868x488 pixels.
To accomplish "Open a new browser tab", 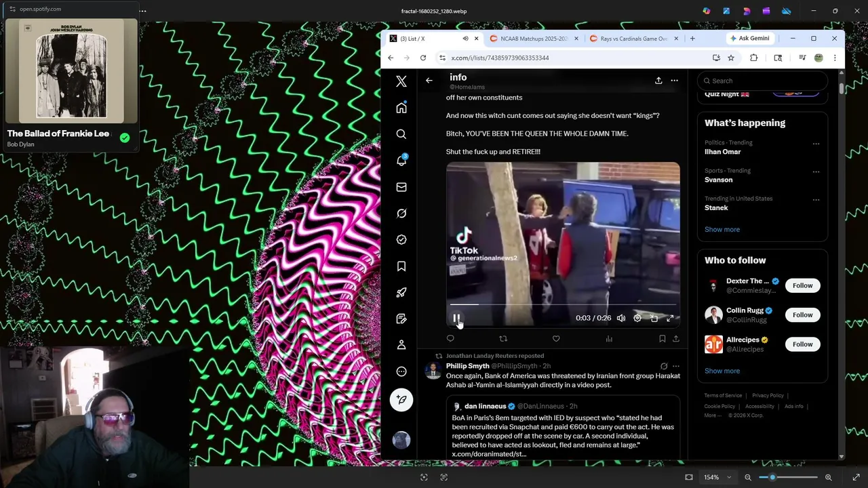I will 692,39.
